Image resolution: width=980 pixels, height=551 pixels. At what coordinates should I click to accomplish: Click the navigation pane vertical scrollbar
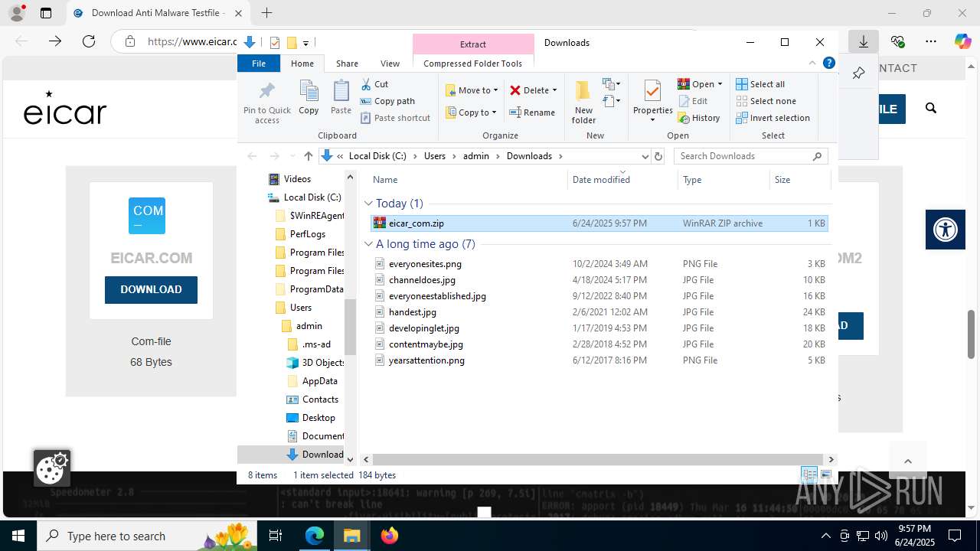(x=350, y=327)
